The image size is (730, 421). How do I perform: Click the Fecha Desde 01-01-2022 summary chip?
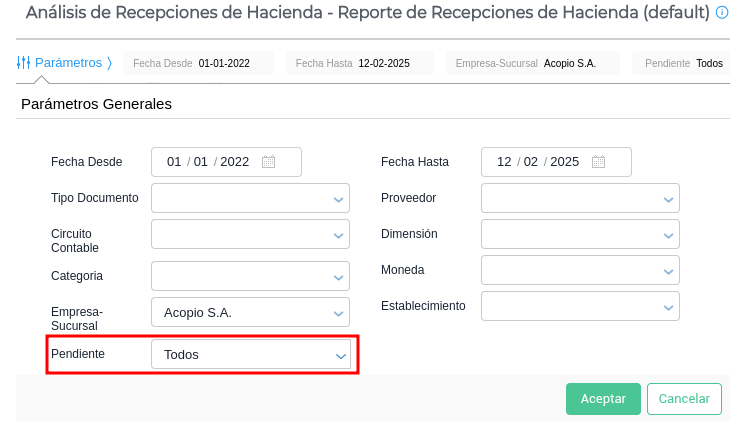[198, 63]
